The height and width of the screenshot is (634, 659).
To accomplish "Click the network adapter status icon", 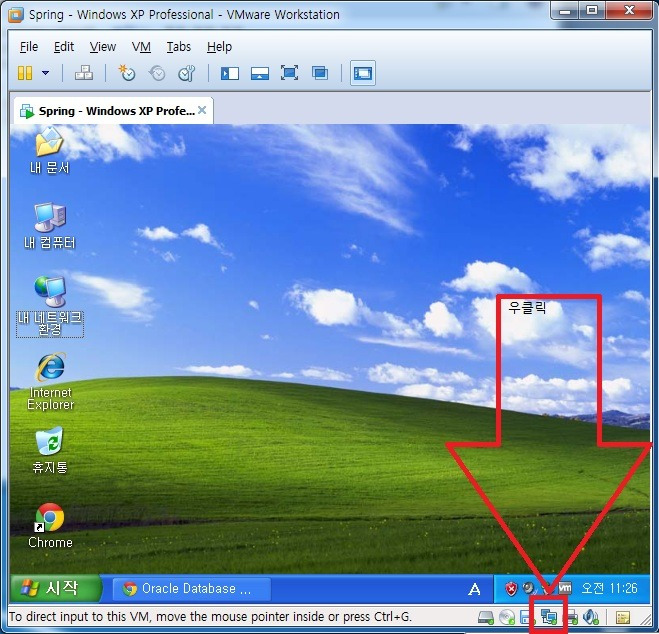I will pos(548,617).
